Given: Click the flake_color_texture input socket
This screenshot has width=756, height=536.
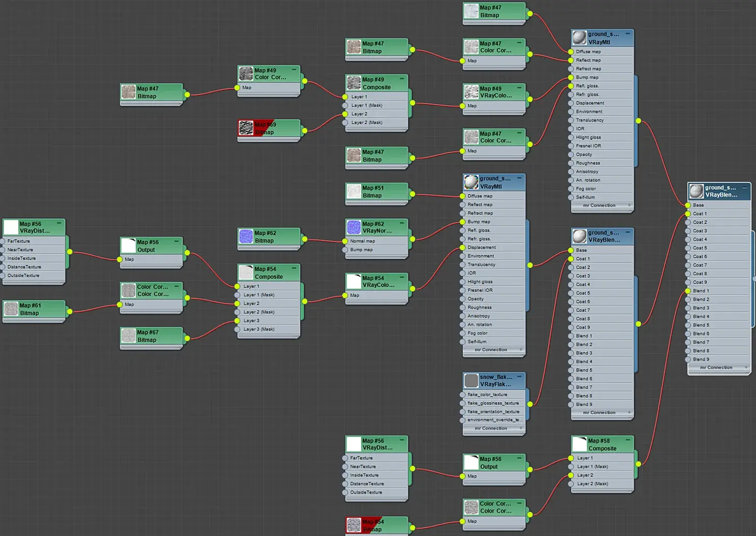Looking at the screenshot, I should click(x=463, y=395).
